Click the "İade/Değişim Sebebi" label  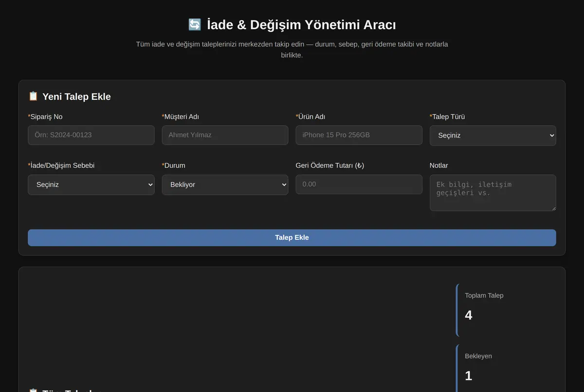click(x=61, y=165)
